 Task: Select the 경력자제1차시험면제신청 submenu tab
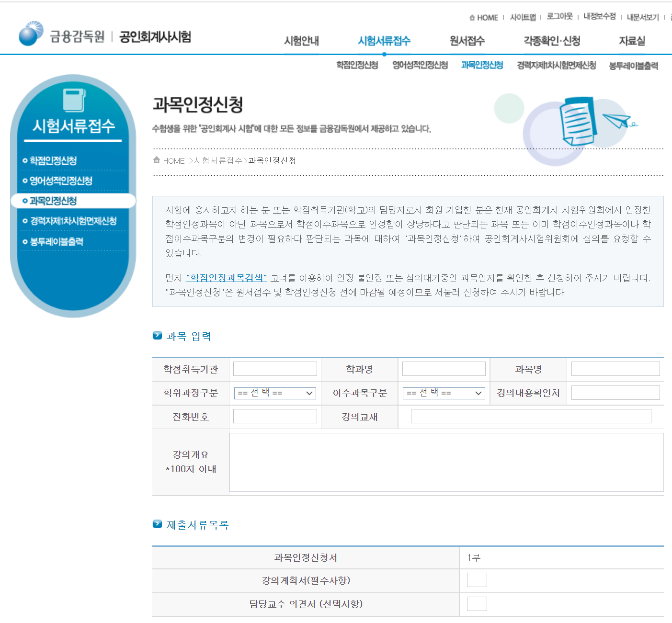[557, 65]
